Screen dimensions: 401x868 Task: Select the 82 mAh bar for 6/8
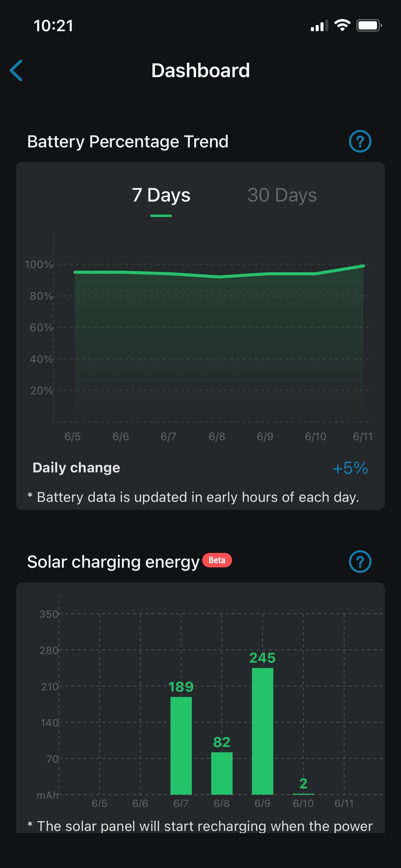222,773
